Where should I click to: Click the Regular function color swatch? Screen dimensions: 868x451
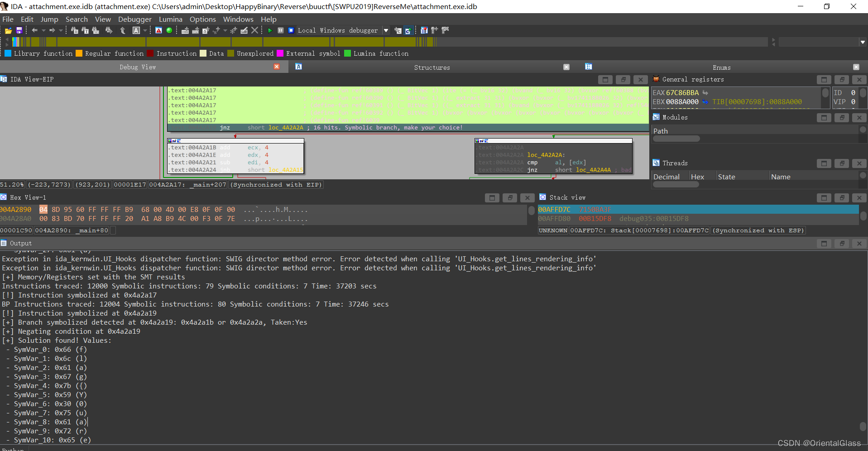[79, 53]
